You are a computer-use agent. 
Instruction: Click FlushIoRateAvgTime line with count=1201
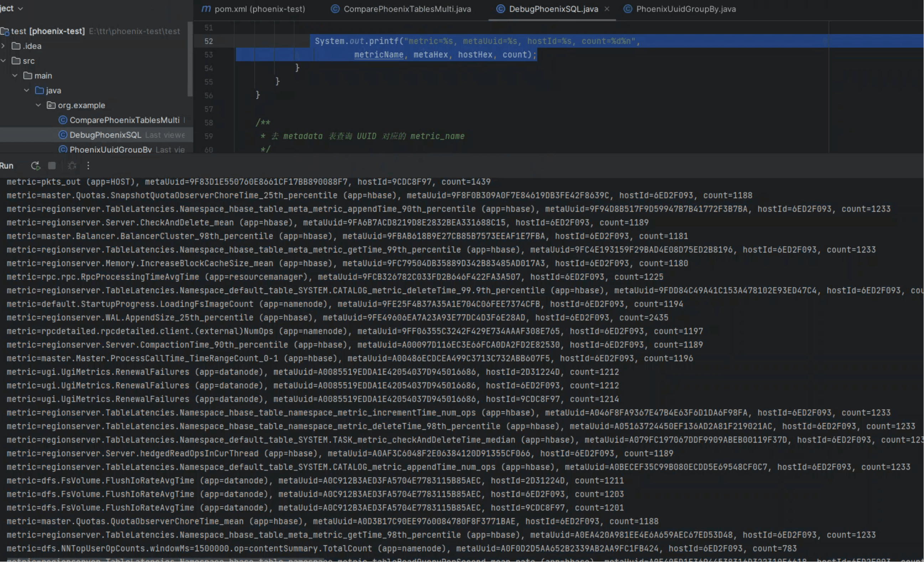(x=315, y=508)
